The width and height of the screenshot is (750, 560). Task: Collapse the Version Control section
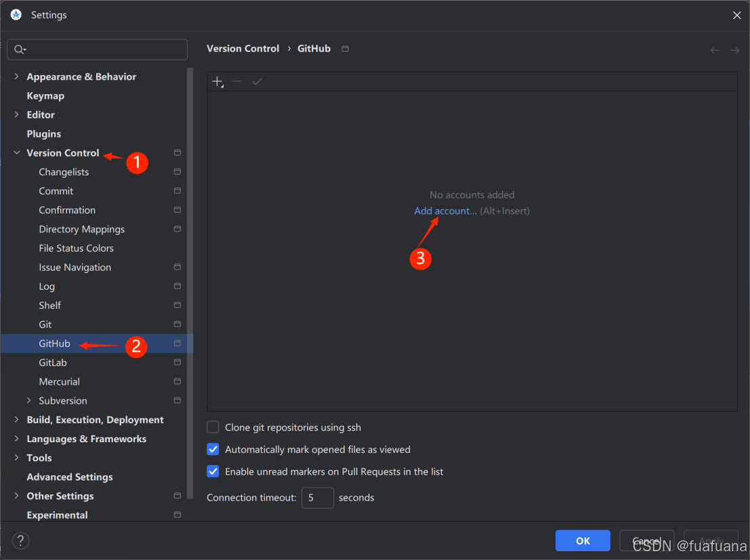16,152
